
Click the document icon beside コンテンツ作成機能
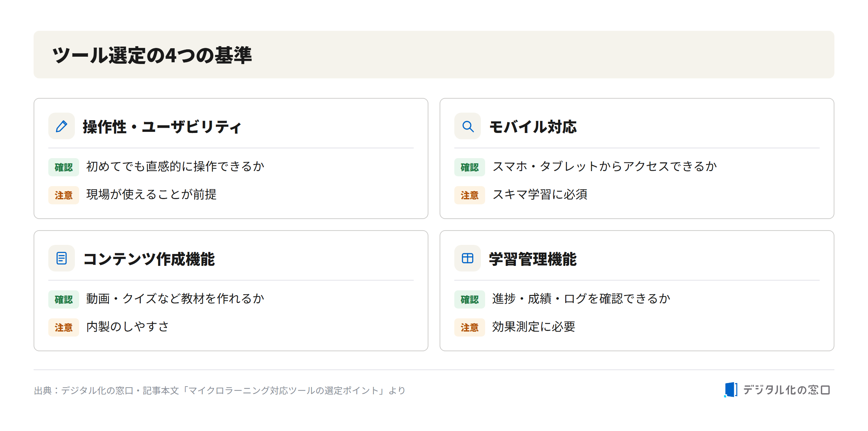[x=62, y=258]
